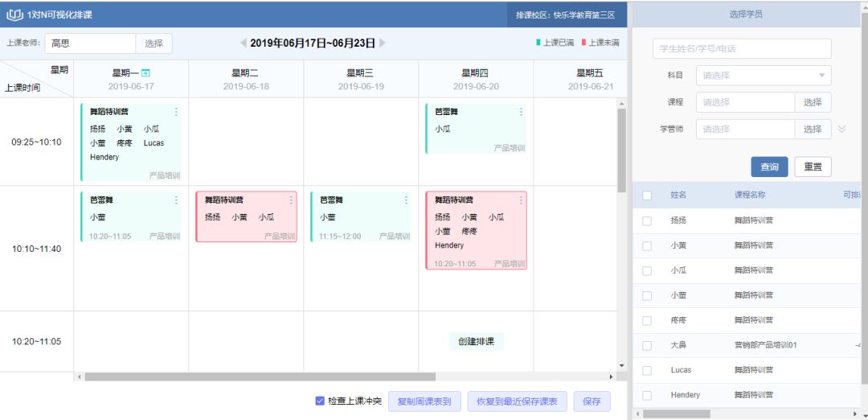This screenshot has height=420, width=868.
Task: Click the 姓名 column header
Action: click(679, 195)
